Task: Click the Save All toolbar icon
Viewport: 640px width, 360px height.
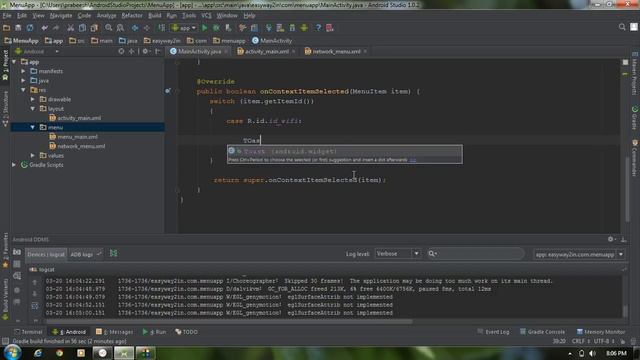Action: pyautogui.click(x=18, y=28)
